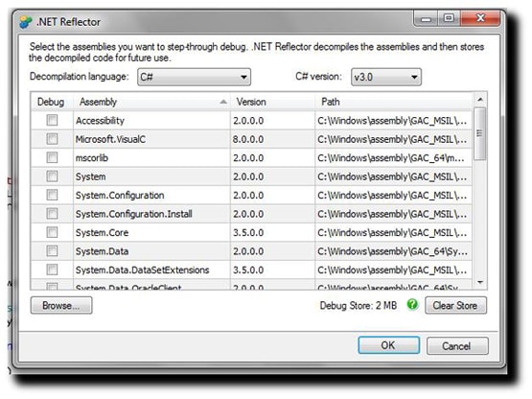Image resolution: width=532 pixels, height=399 pixels.
Task: Enable debugging for mscorlib
Action: pos(52,157)
